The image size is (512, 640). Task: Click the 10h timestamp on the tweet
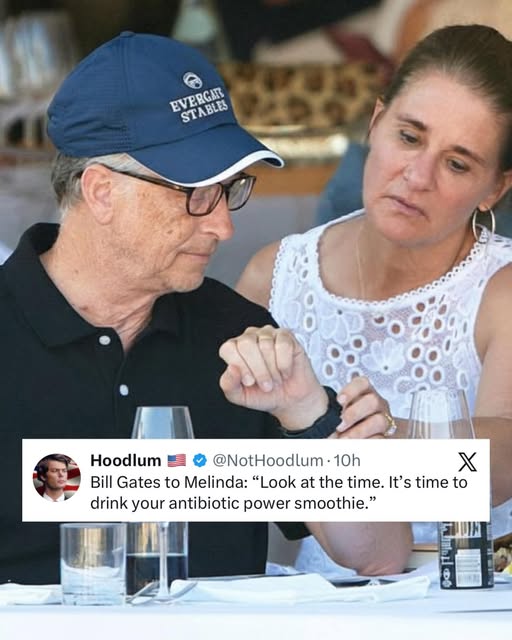[x=347, y=461]
